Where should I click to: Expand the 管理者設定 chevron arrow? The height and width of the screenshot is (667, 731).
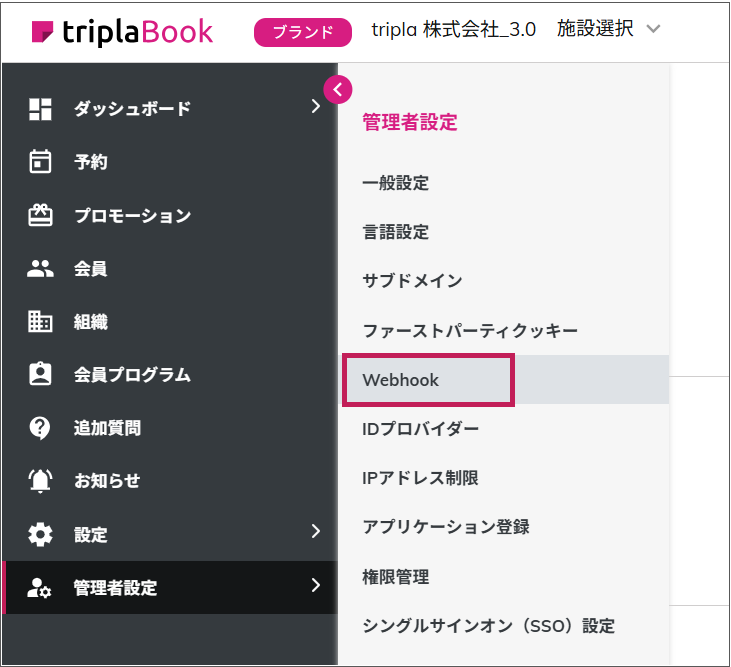click(x=315, y=586)
